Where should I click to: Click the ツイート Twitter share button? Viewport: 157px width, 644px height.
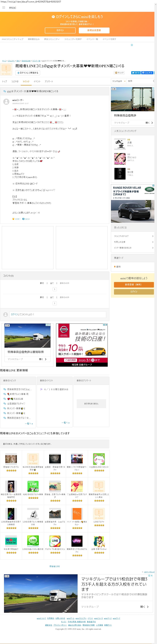136,73
